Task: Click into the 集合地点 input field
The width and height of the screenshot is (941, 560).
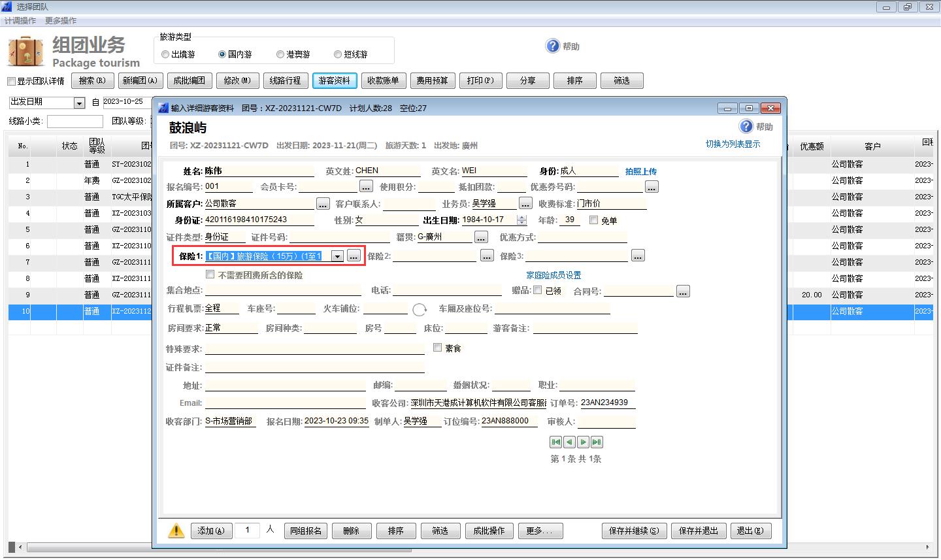Action: coord(282,290)
